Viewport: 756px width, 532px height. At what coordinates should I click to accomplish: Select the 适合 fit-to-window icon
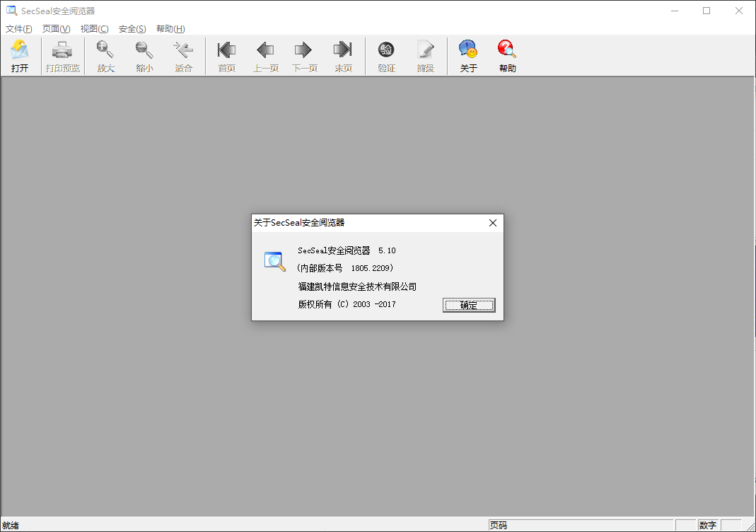click(183, 51)
